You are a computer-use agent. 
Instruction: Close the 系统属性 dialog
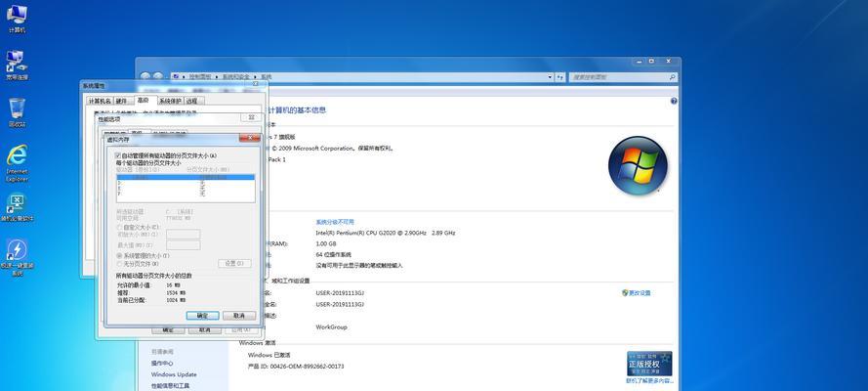click(x=255, y=84)
